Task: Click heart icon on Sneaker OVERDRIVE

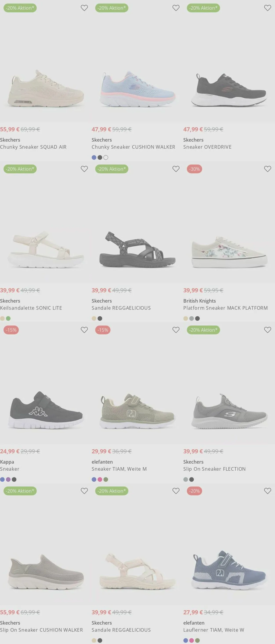Action: (x=268, y=8)
